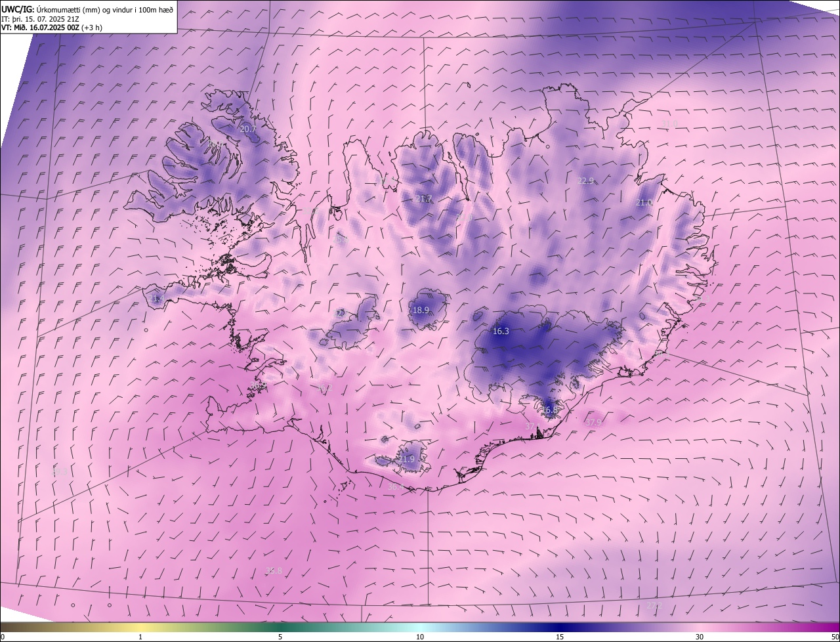
Task: Click the 18.9 value on the central glacier
Action: click(421, 310)
